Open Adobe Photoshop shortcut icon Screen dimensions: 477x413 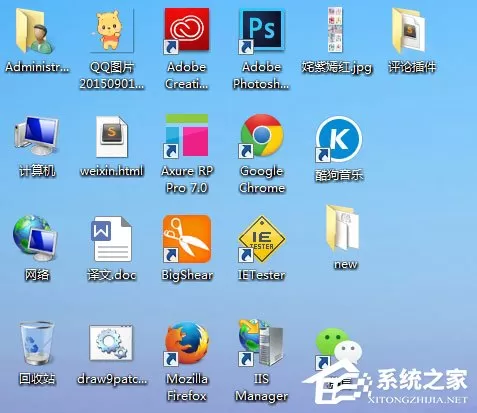[261, 31]
